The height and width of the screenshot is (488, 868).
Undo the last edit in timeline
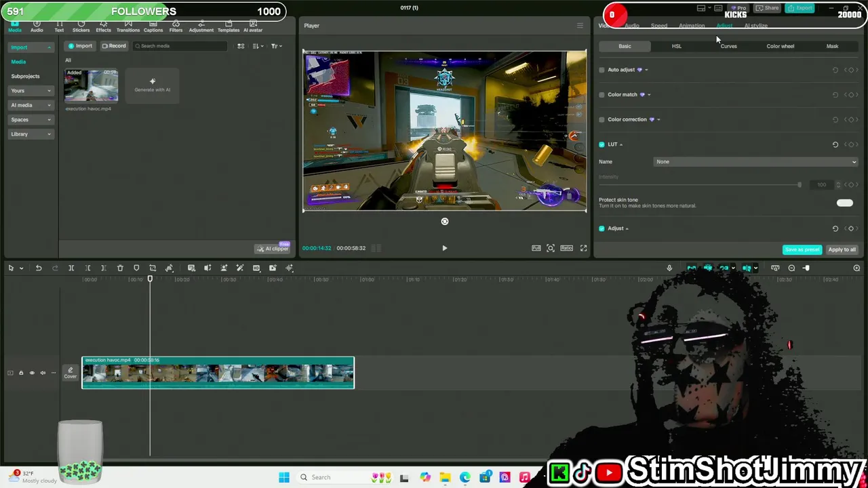[39, 268]
